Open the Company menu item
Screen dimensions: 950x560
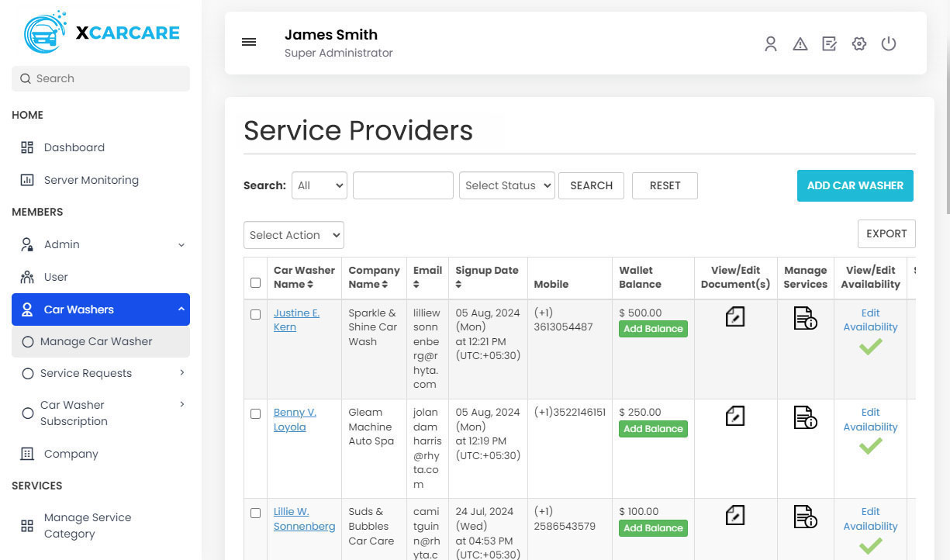101,454
